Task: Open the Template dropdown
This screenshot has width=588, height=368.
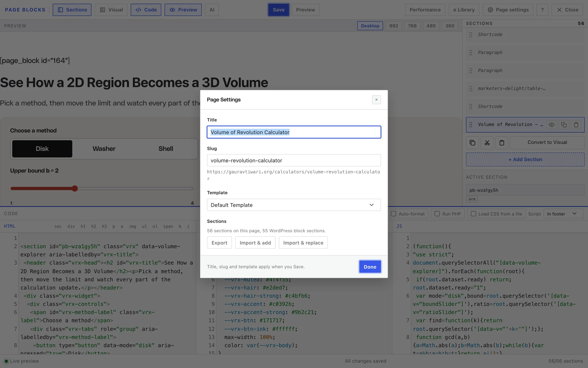Action: pyautogui.click(x=294, y=205)
